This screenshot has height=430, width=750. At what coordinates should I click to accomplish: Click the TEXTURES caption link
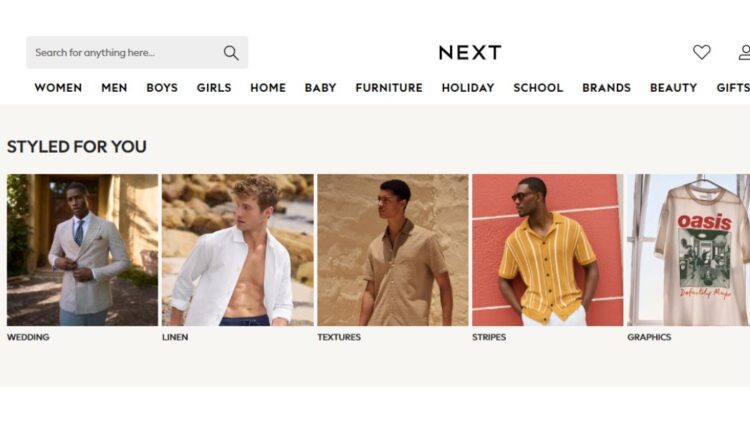coord(339,337)
